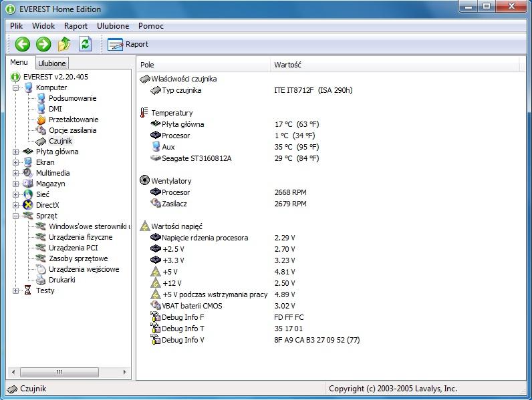
Task: Switch to the Menu tab
Action: point(19,62)
